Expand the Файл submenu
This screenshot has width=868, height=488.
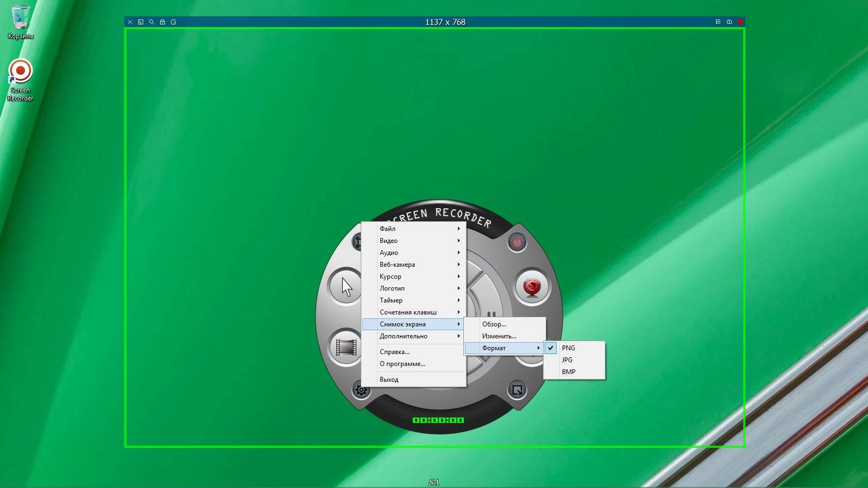pos(414,229)
